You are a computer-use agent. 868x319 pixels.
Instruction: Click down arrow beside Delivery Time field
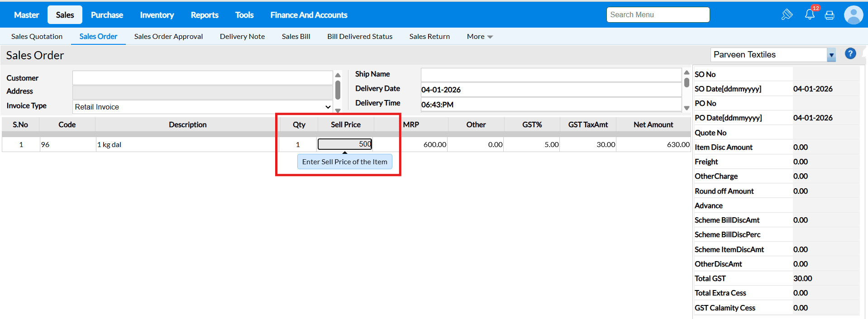pyautogui.click(x=687, y=108)
